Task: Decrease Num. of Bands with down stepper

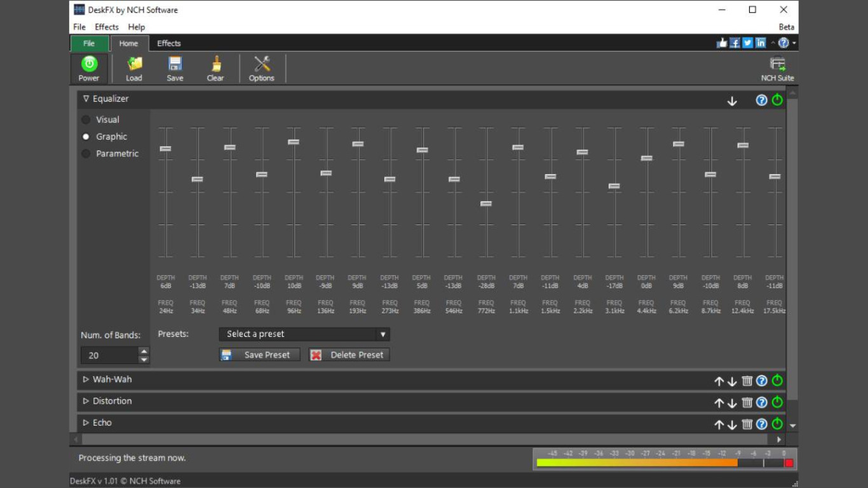Action: pyautogui.click(x=144, y=360)
